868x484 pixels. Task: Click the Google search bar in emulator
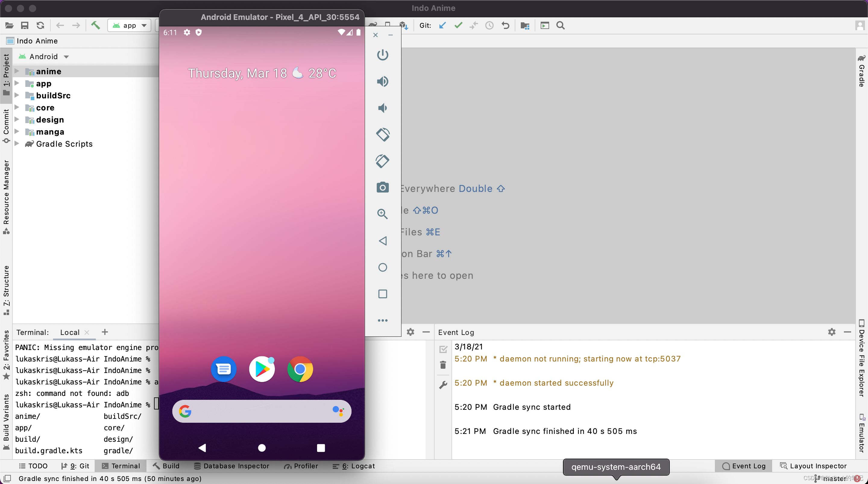262,411
